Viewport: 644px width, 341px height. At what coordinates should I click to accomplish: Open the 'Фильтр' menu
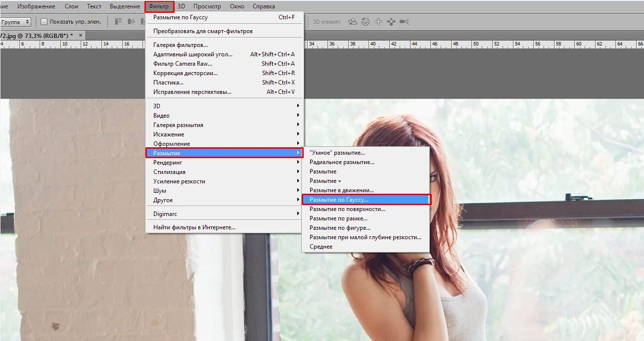159,6
